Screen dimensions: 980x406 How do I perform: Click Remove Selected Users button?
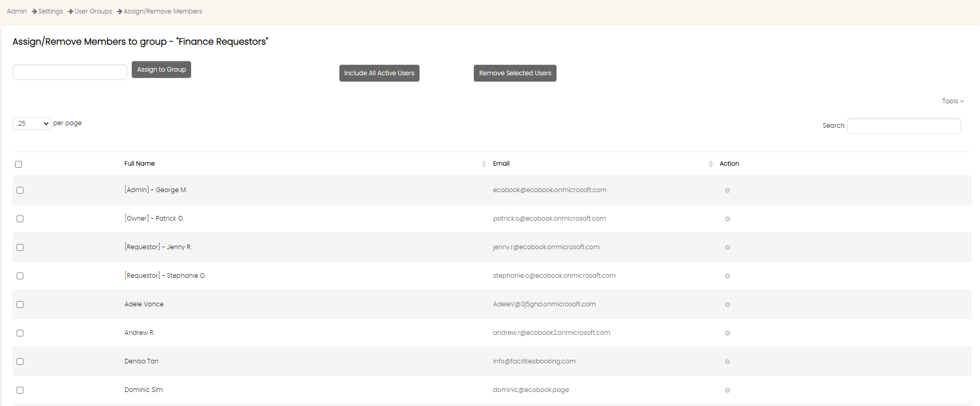tap(515, 73)
